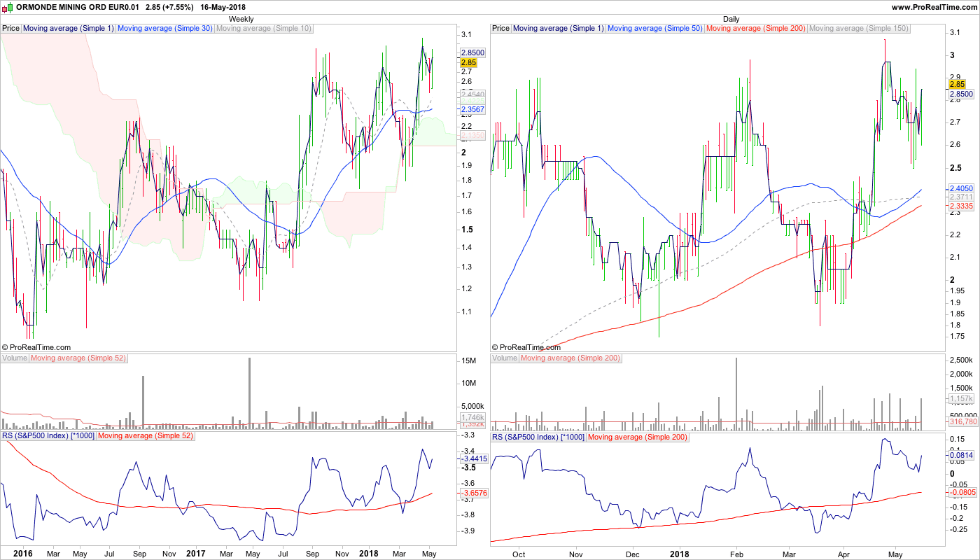This screenshot has width=980, height=560.
Task: Click the Feb marker on Daily time axis
Action: pyautogui.click(x=736, y=553)
